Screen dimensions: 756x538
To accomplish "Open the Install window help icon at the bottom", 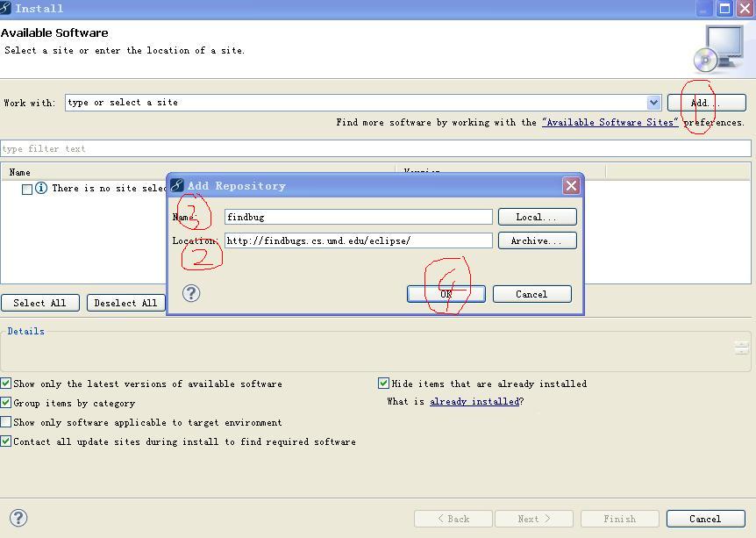I will 18,518.
